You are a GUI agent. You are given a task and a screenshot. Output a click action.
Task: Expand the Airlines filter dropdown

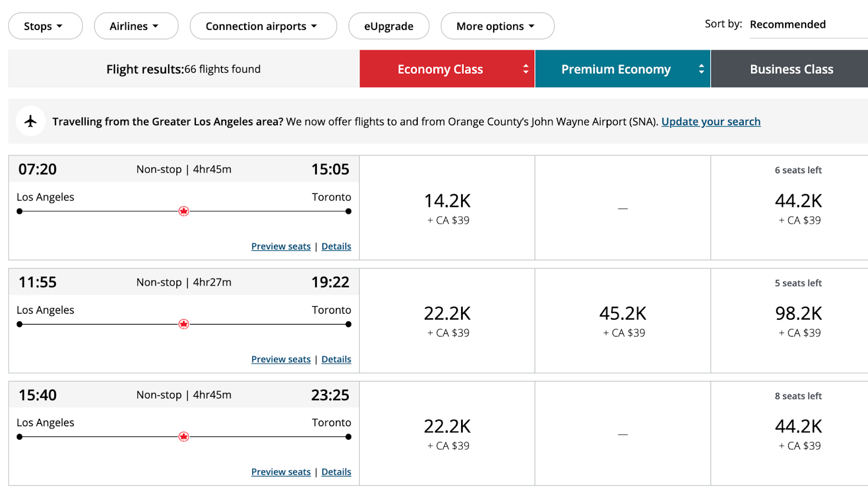click(136, 26)
